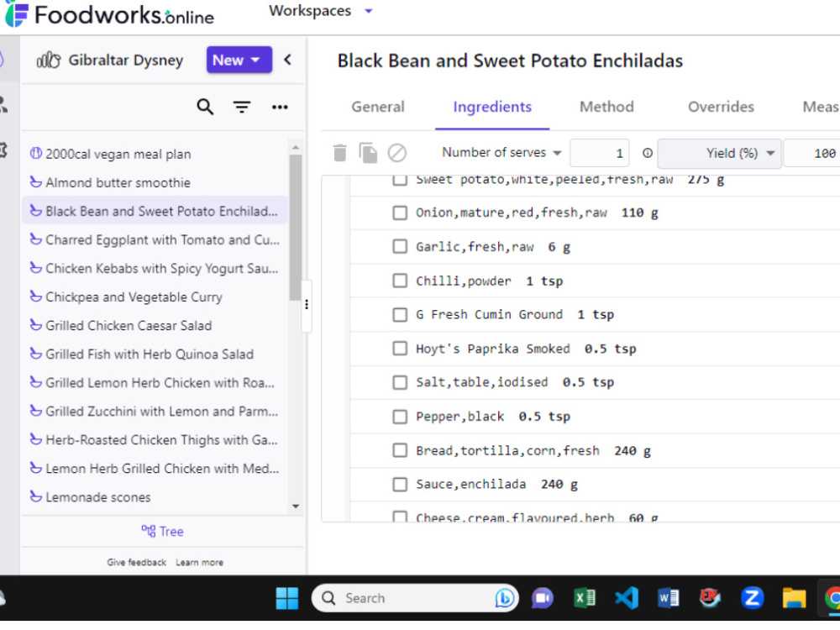Launch Excel from the taskbar
This screenshot has width=840, height=630.
(585, 598)
